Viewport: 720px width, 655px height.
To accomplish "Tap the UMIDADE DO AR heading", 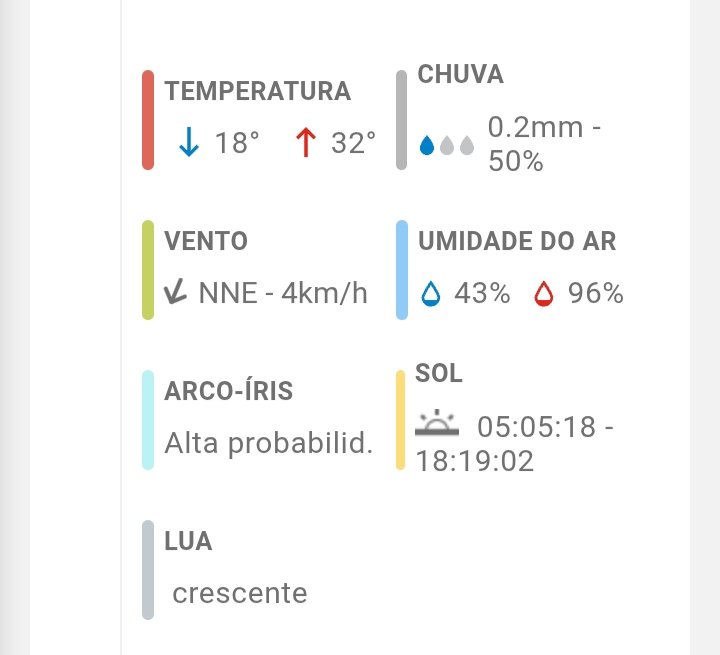I will [x=516, y=242].
